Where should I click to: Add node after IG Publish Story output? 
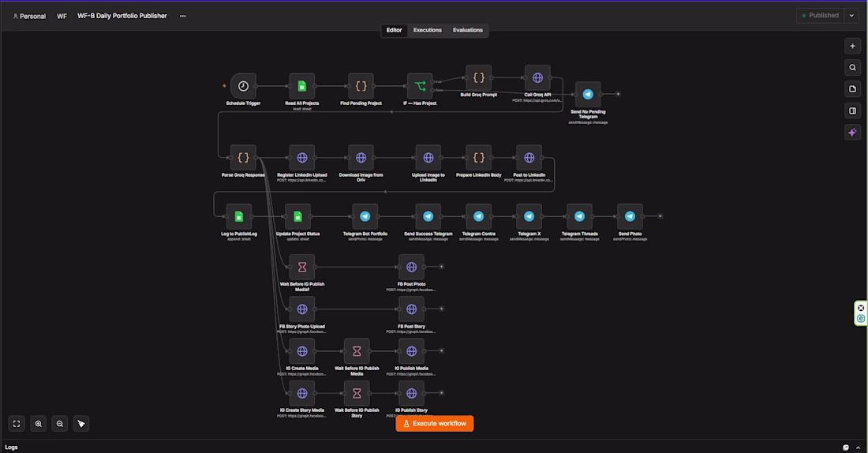click(x=441, y=393)
